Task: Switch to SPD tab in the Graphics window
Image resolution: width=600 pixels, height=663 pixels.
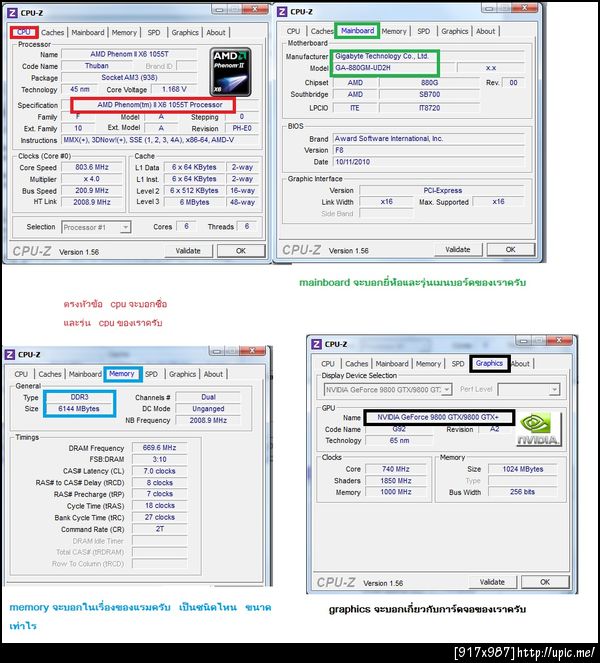Action: point(458,364)
